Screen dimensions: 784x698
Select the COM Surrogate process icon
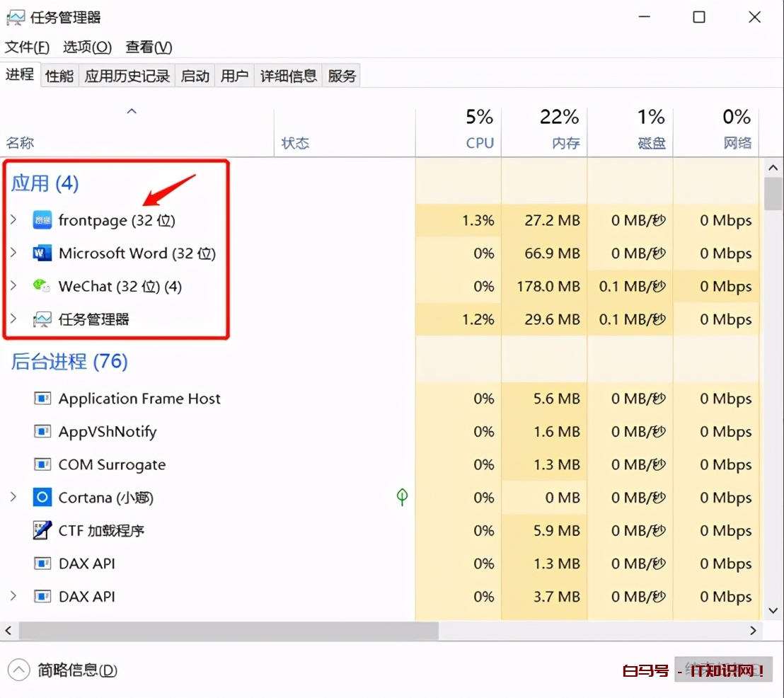(x=44, y=464)
